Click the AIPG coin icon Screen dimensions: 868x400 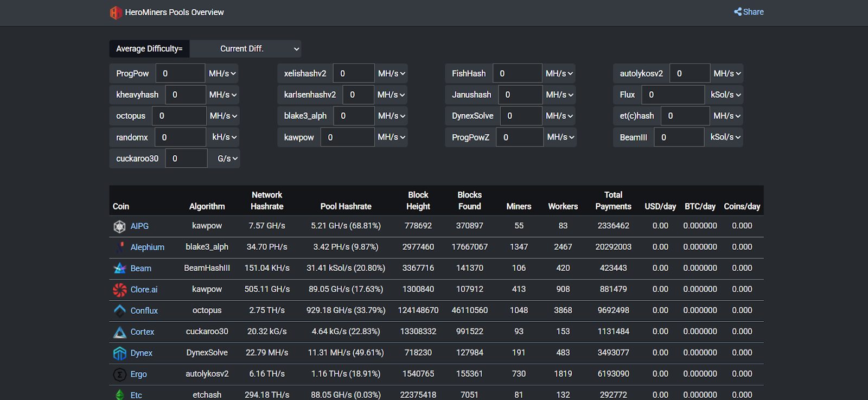tap(119, 226)
